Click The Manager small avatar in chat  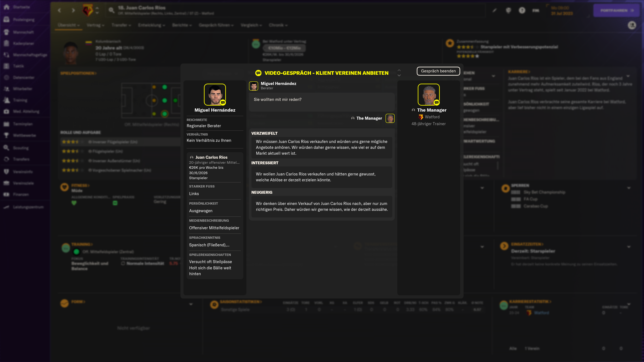point(390,118)
